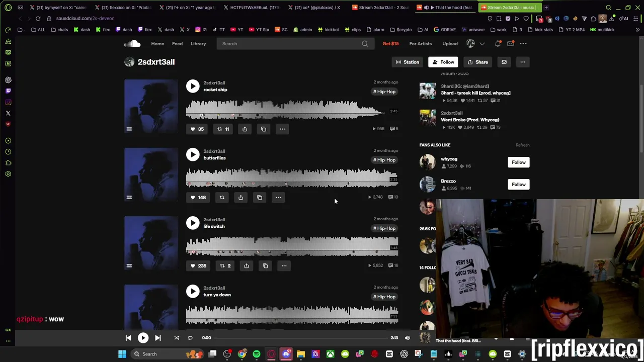This screenshot has height=362, width=644.
Task: Like life switch showing 235 likes
Action: [x=198, y=266]
